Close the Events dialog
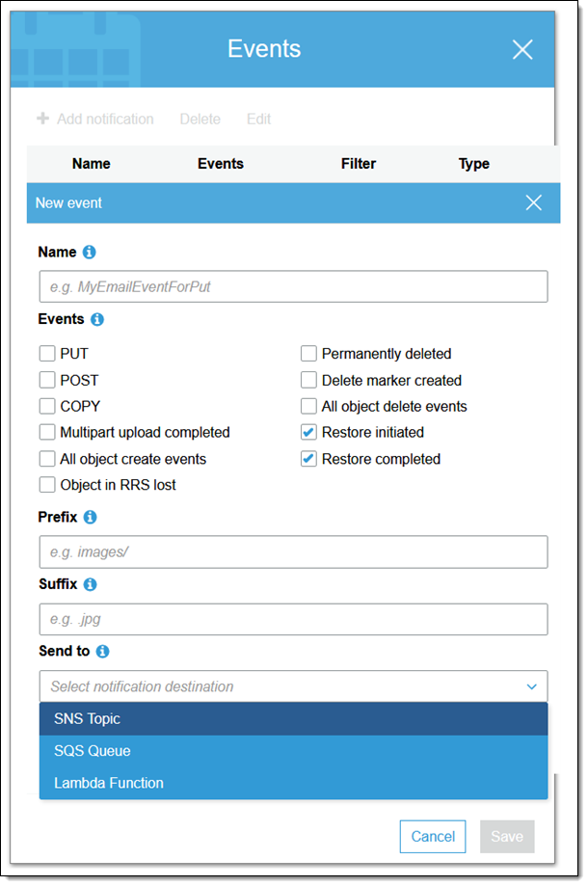The image size is (588, 886). coord(522,50)
